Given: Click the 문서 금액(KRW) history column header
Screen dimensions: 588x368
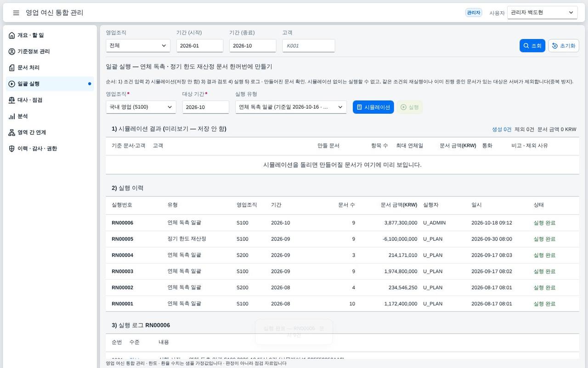Looking at the screenshot, I should 399,205.
